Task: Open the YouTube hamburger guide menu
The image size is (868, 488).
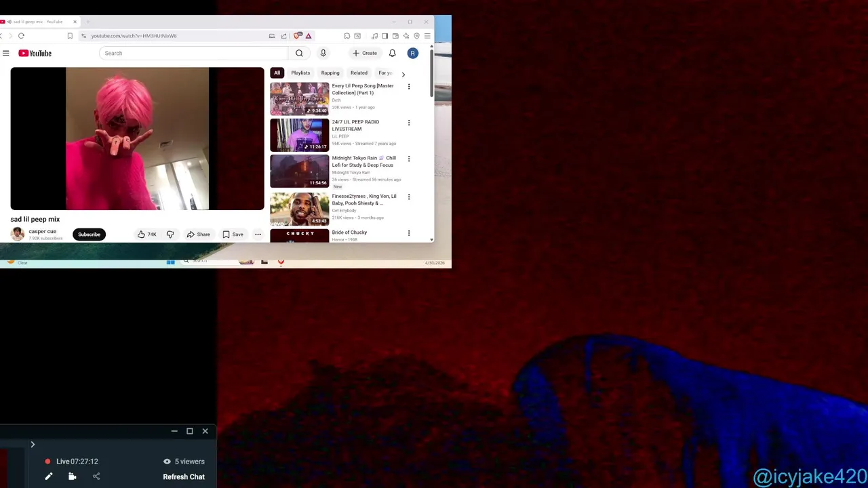Action: (x=5, y=53)
